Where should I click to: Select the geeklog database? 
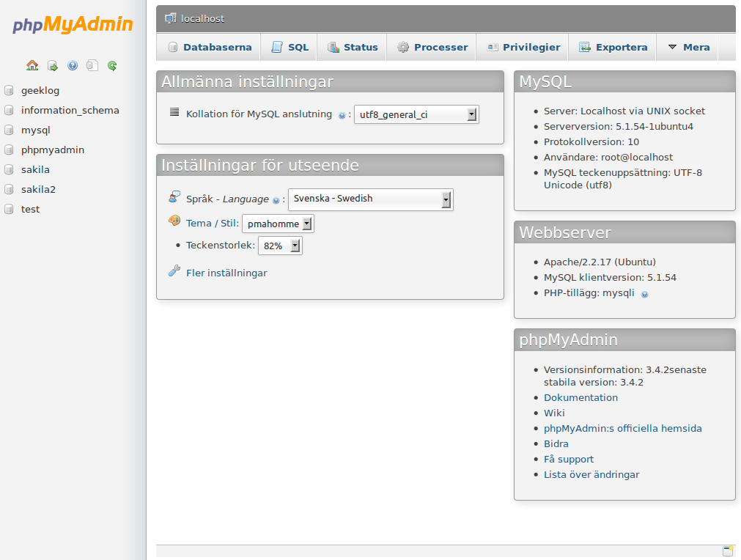coord(40,90)
